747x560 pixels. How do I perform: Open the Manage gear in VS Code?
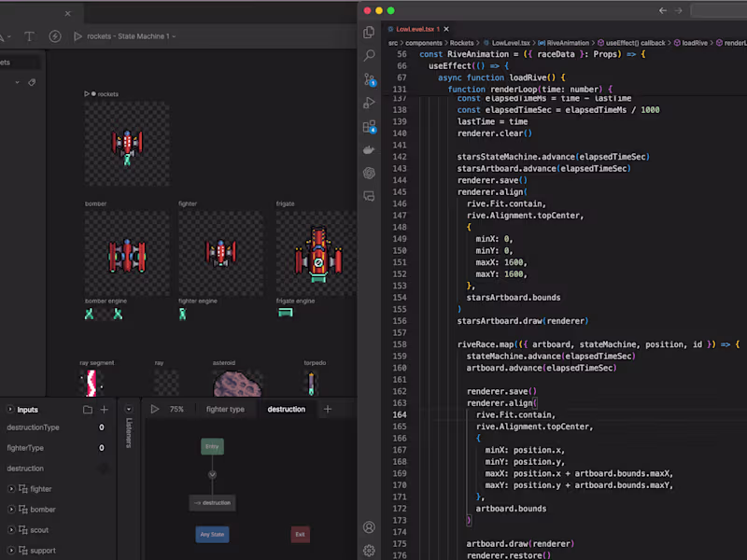(x=369, y=551)
